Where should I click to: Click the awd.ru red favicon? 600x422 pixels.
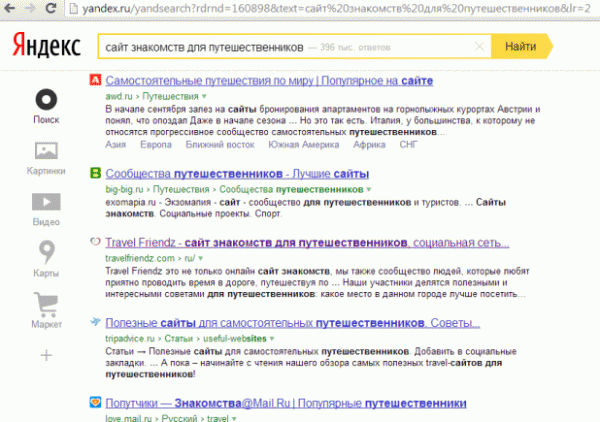point(94,80)
